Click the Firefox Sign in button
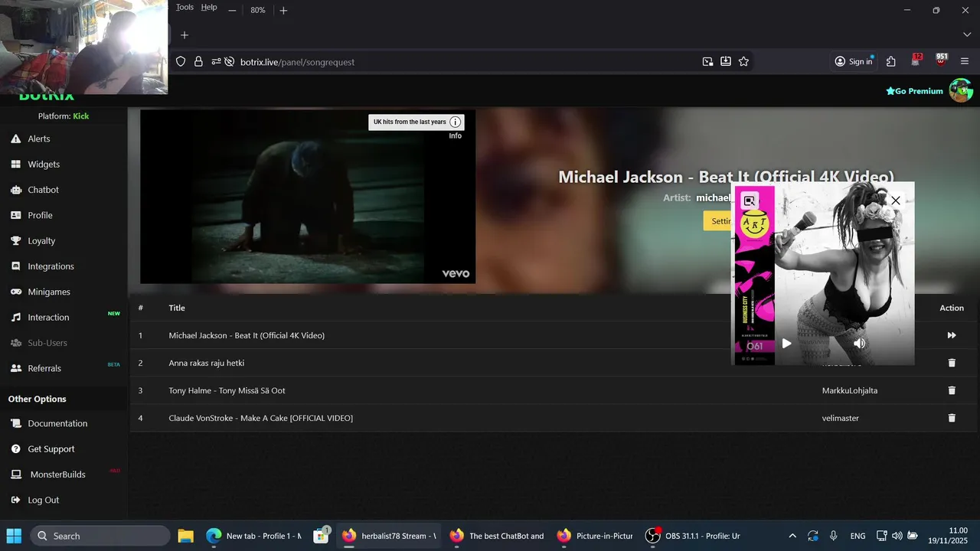The image size is (980, 551). pyautogui.click(x=854, y=62)
